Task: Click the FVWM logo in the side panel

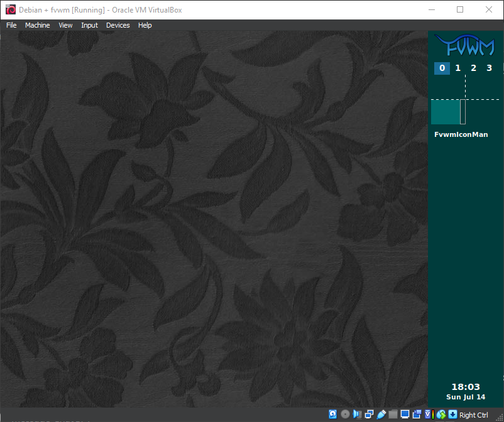Action: 465,46
